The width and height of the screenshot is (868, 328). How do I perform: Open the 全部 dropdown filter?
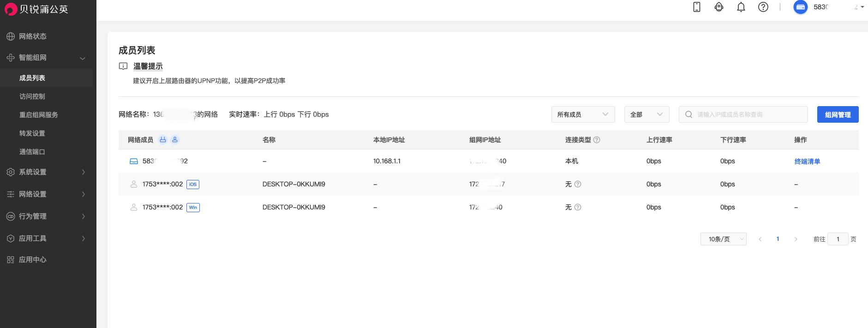pos(647,114)
